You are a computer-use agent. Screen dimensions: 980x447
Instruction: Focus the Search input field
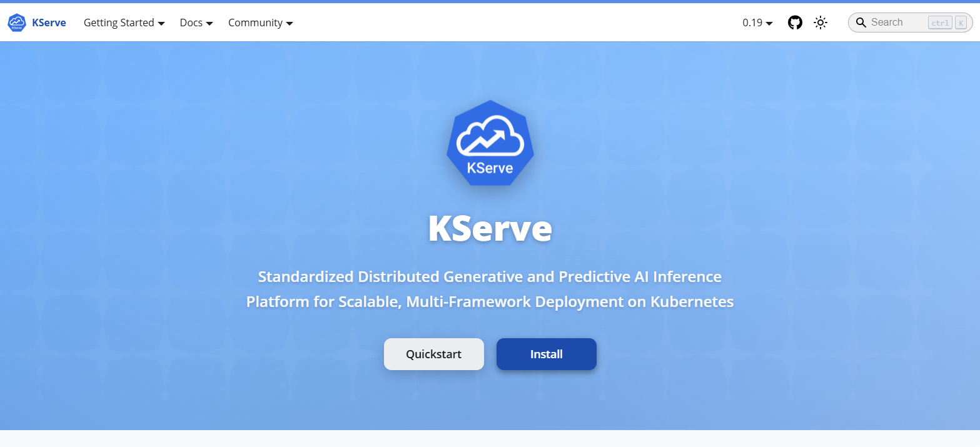(x=910, y=23)
